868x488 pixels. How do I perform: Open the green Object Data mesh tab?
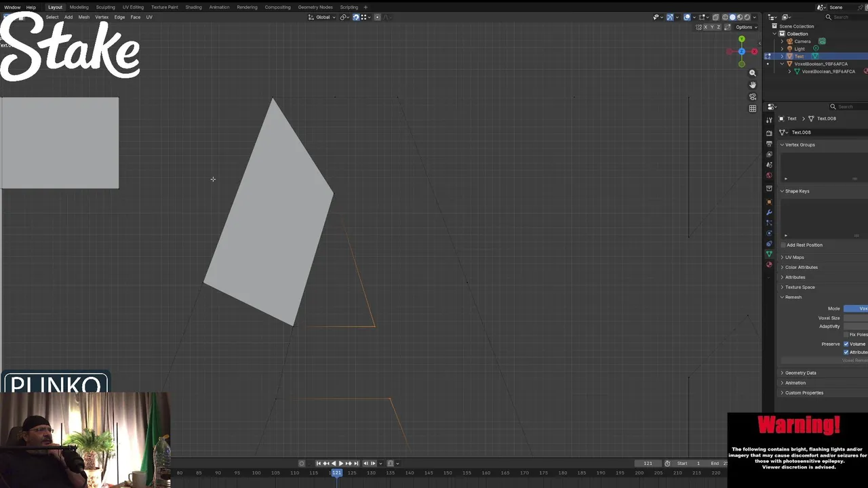[769, 253]
